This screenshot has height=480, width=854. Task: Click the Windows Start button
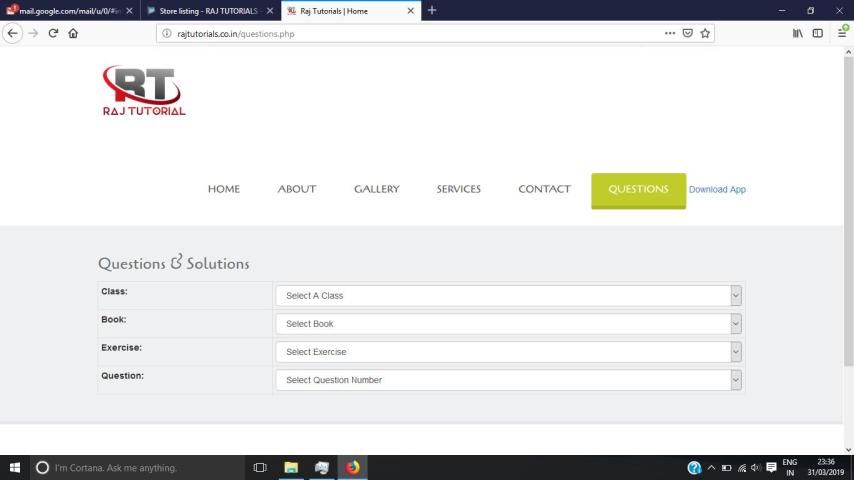click(x=14, y=467)
